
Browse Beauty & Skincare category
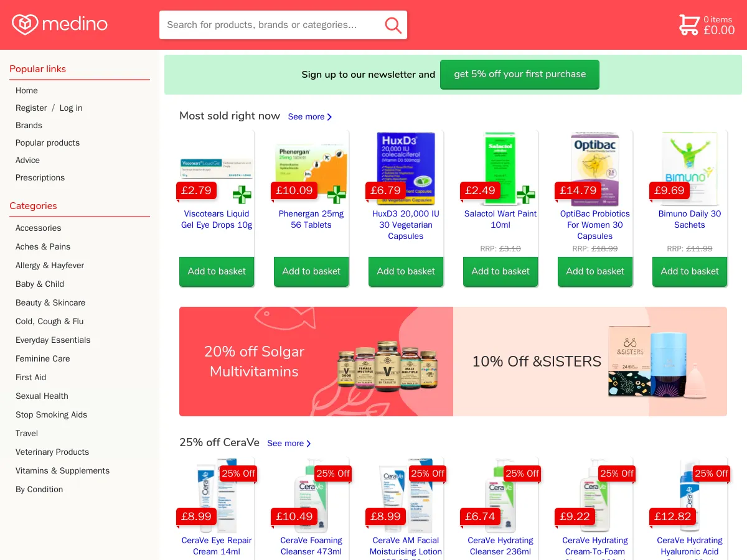coord(50,302)
